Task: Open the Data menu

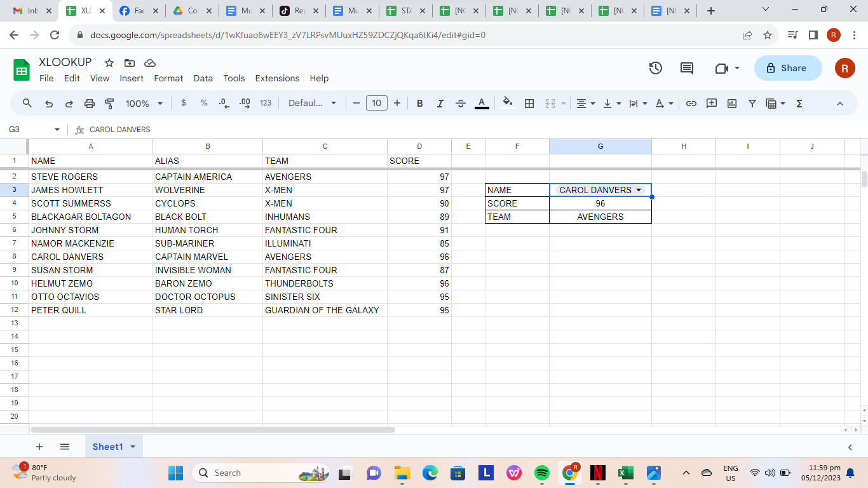Action: coord(203,78)
